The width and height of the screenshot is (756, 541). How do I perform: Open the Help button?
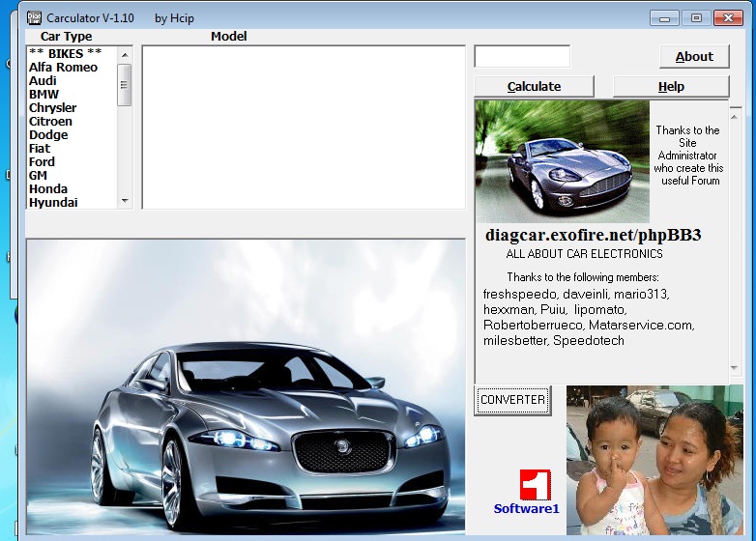671,86
